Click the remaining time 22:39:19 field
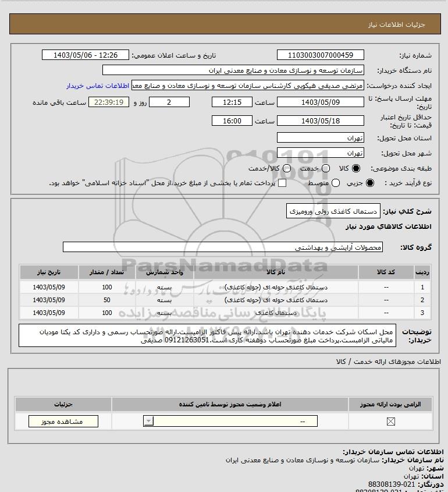The image size is (448, 492). (x=109, y=102)
